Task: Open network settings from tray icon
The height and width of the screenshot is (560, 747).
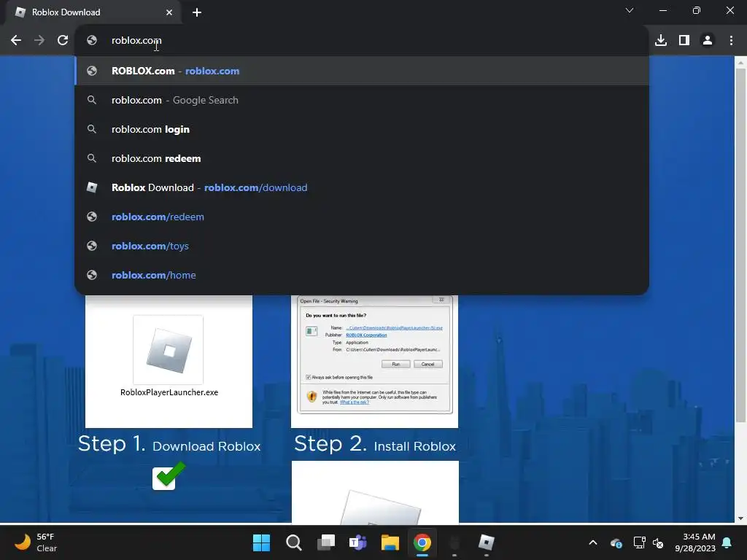Action: (x=639, y=542)
